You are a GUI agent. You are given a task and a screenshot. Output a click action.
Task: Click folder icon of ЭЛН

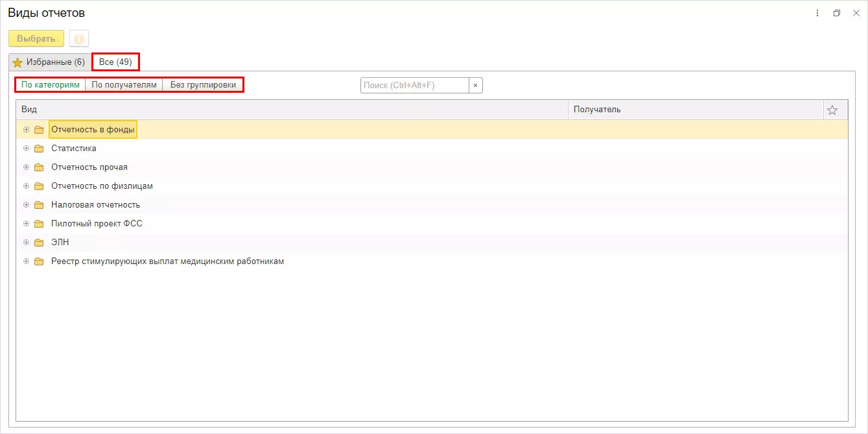pyautogui.click(x=39, y=243)
